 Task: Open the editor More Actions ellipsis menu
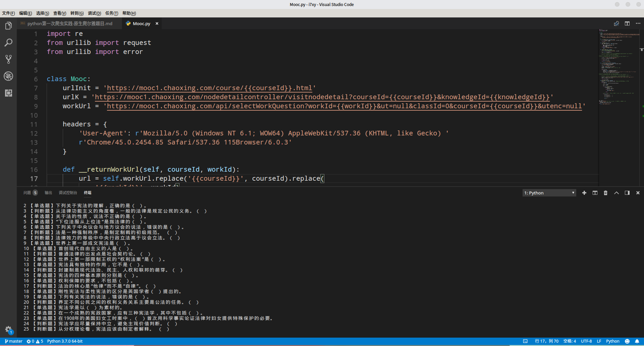pyautogui.click(x=638, y=23)
